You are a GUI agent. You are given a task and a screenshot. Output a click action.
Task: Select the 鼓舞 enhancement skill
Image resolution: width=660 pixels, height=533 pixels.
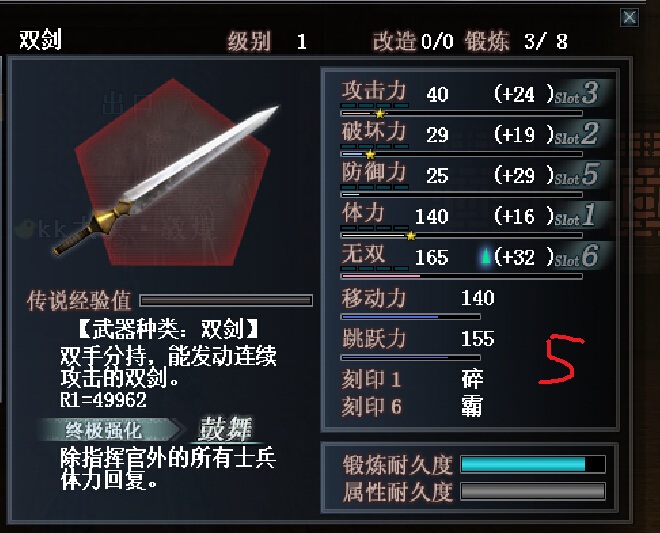pos(226,429)
